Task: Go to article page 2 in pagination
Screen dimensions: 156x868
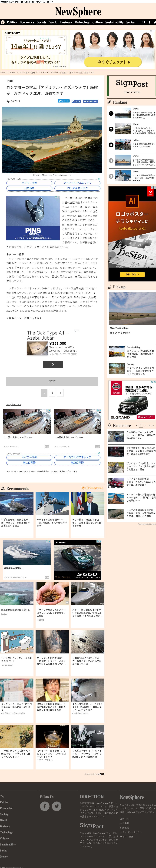Action: point(52,393)
